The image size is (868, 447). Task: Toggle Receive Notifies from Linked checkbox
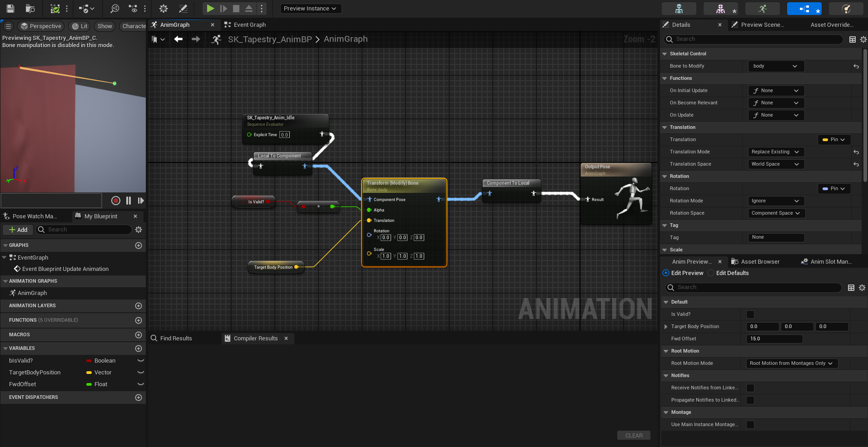pos(750,388)
